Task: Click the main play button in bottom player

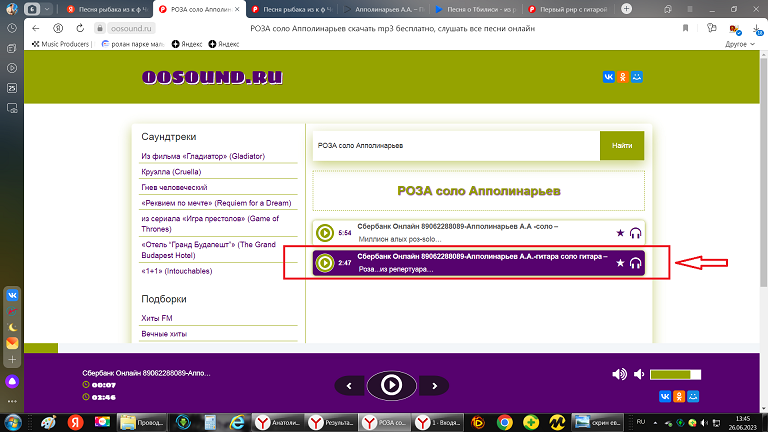Action: tap(391, 385)
